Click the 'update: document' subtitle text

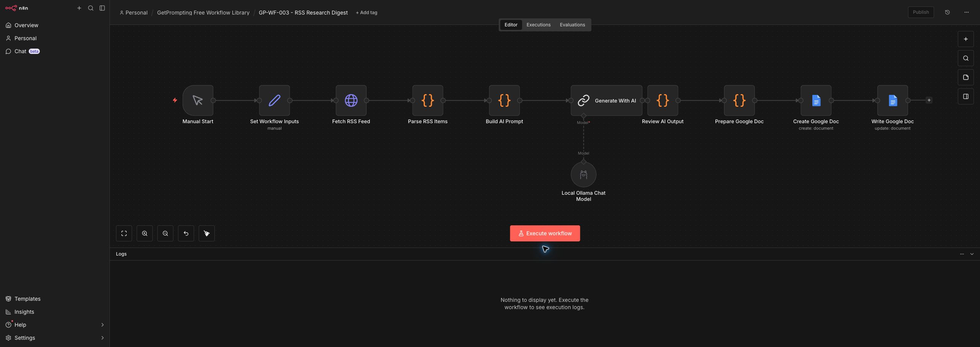click(x=892, y=129)
